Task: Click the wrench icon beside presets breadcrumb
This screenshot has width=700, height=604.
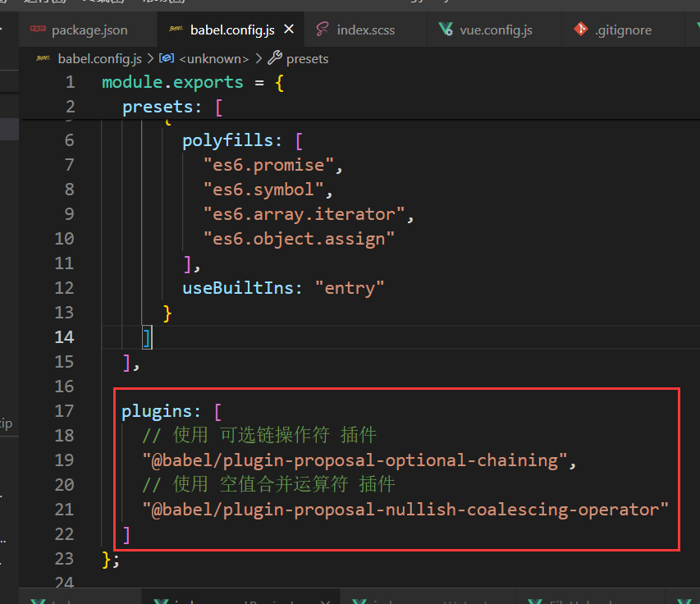Action: pyautogui.click(x=275, y=58)
